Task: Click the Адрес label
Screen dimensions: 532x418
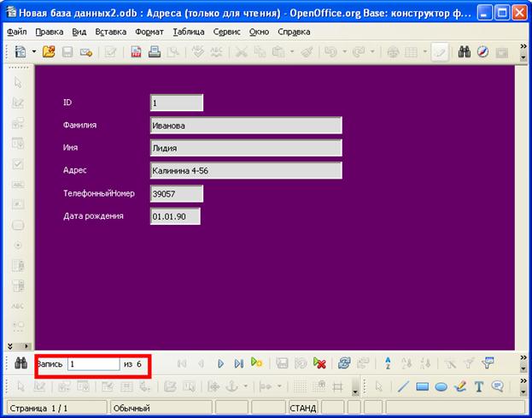Action: click(x=74, y=170)
